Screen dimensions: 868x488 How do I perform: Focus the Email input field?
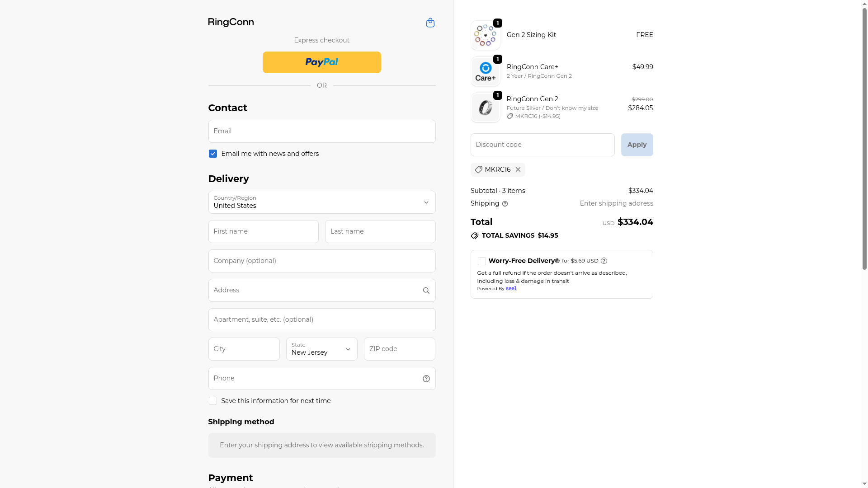(321, 131)
